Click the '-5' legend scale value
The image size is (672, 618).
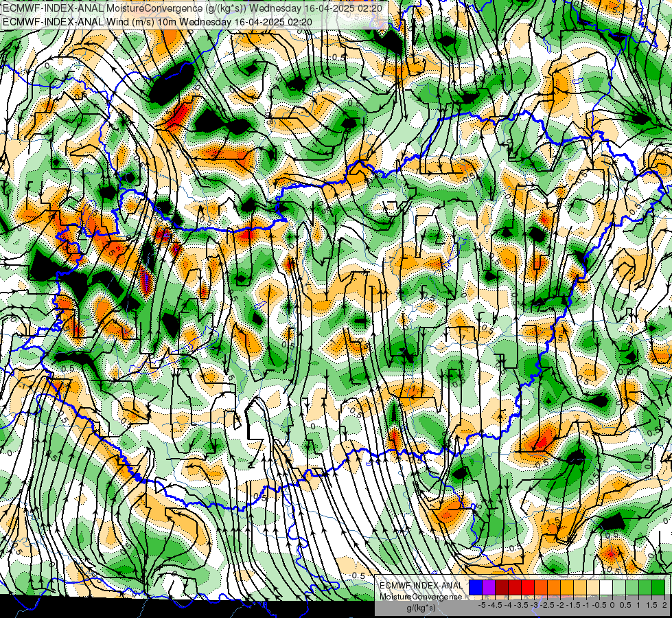[482, 605]
